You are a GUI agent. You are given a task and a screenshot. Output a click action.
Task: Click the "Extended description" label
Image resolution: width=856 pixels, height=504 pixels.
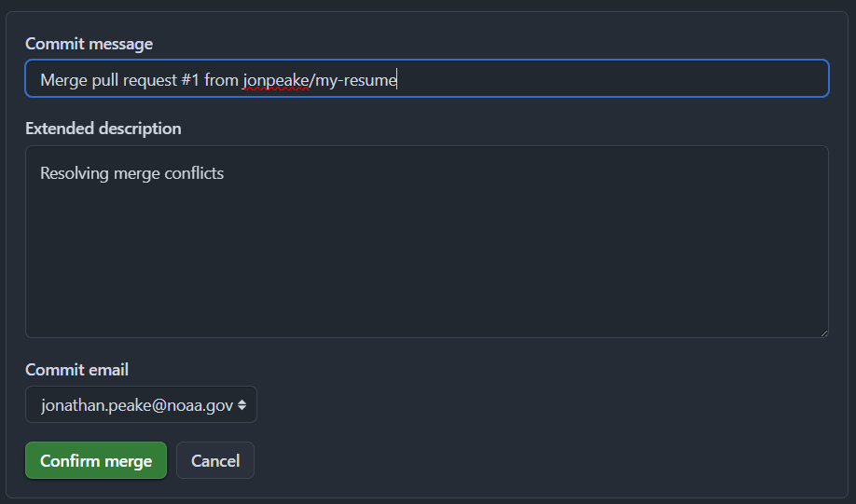104,129
